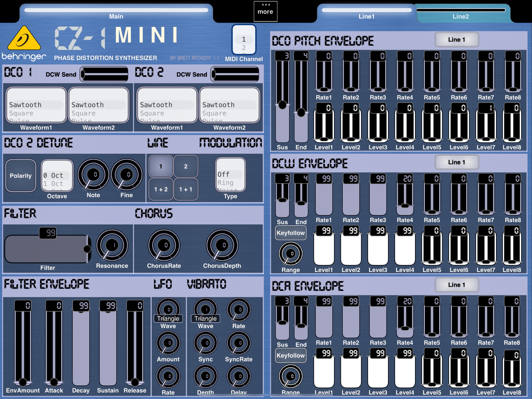Adjust the DCO 1 DCW Send slider
This screenshot has height=399, width=532.
(104, 74)
